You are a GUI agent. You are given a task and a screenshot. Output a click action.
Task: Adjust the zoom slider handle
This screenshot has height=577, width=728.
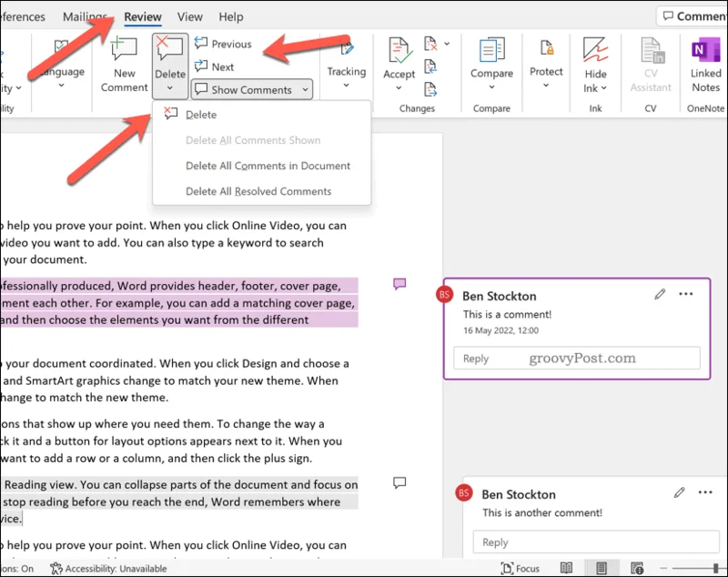click(x=716, y=568)
